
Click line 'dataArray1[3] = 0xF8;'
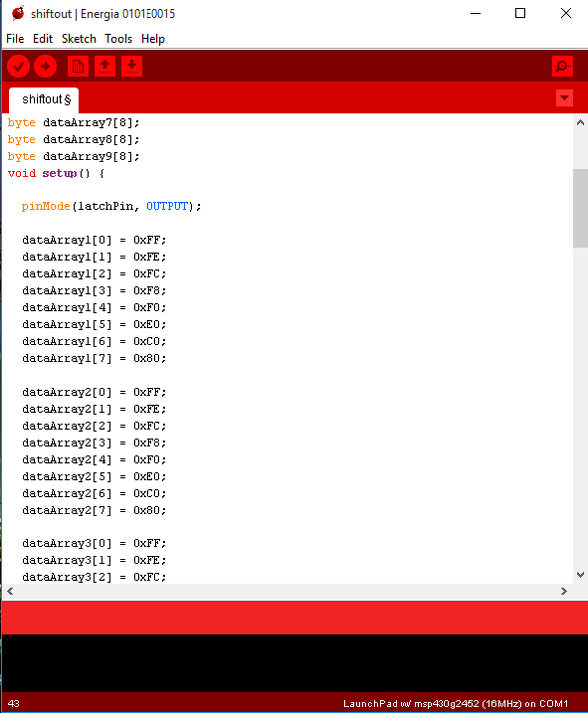(x=95, y=290)
